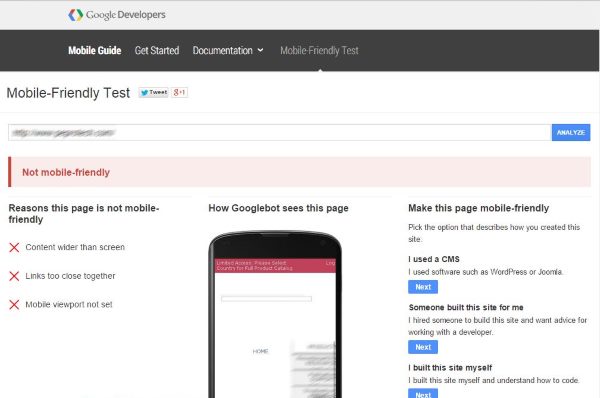Click the ANALYZE button
The height and width of the screenshot is (398, 600).
[x=571, y=132]
